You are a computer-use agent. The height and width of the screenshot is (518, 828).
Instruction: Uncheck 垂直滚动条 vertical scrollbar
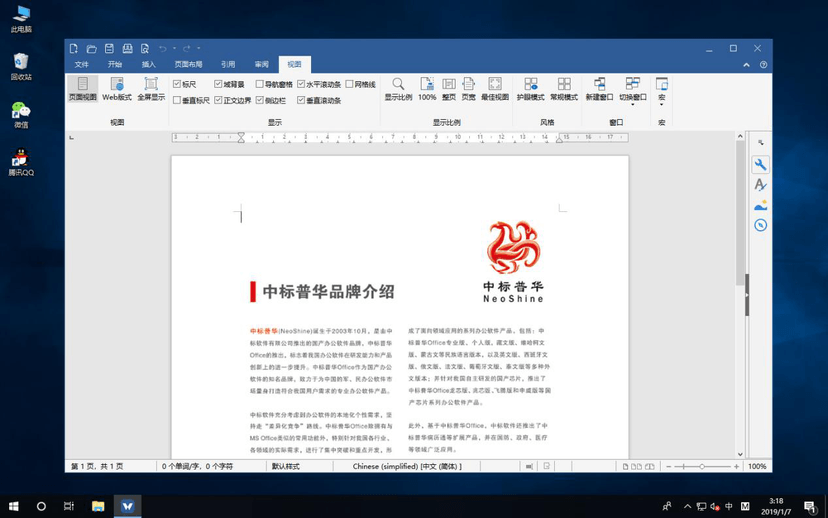pyautogui.click(x=301, y=100)
